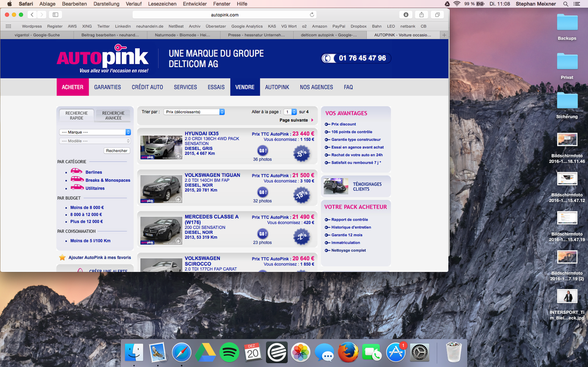
Task: Click the Safari share button
Action: pos(422,15)
